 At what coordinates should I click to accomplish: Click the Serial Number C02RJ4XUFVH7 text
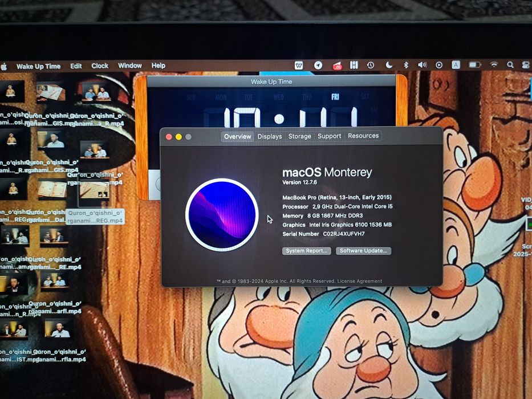pos(323,234)
